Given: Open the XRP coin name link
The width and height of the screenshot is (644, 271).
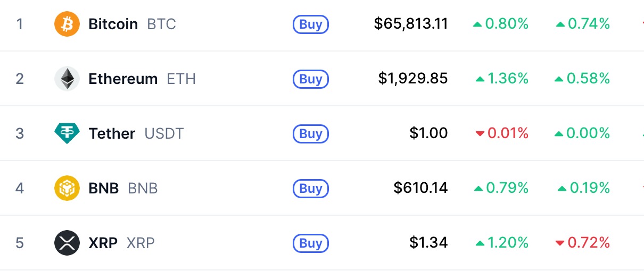Looking at the screenshot, I should pyautogui.click(x=103, y=243).
